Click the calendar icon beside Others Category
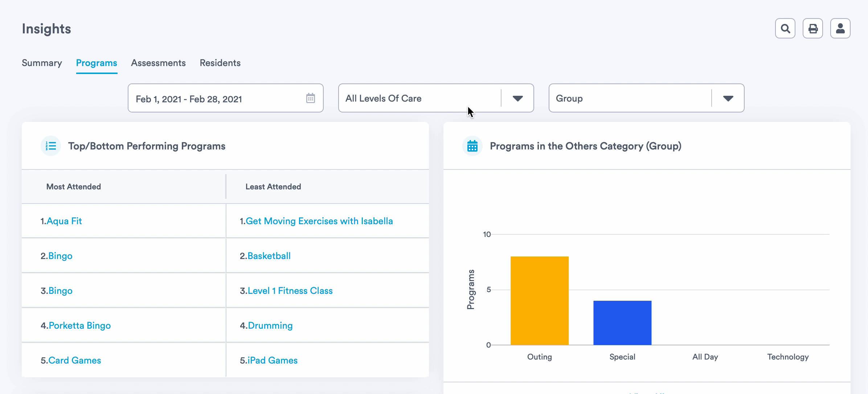This screenshot has width=868, height=394. (x=472, y=146)
